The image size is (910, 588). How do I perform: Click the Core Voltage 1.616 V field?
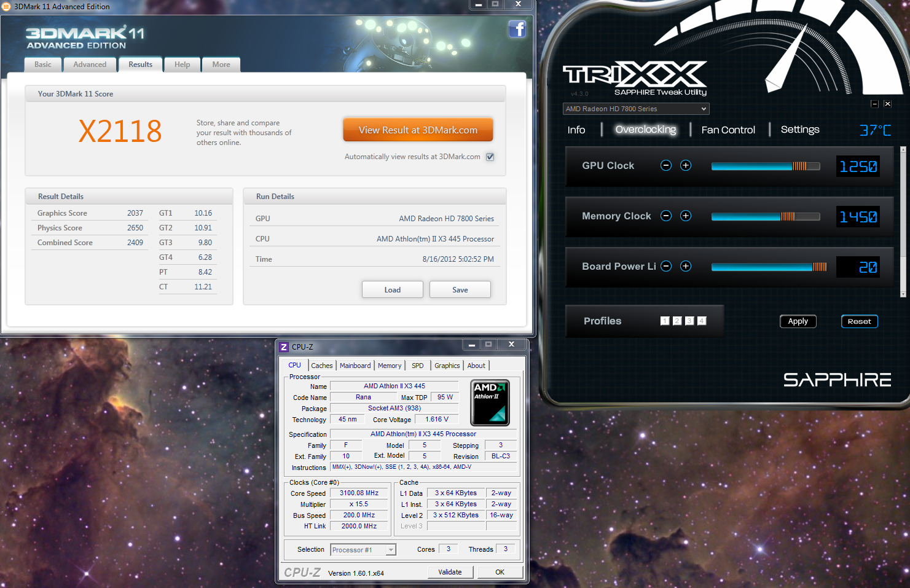(437, 419)
